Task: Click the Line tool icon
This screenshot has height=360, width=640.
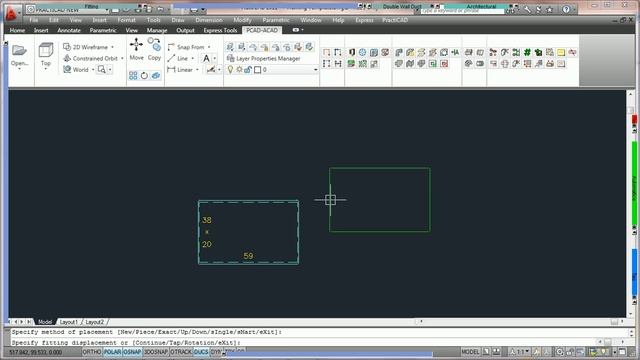Action: tap(171, 58)
